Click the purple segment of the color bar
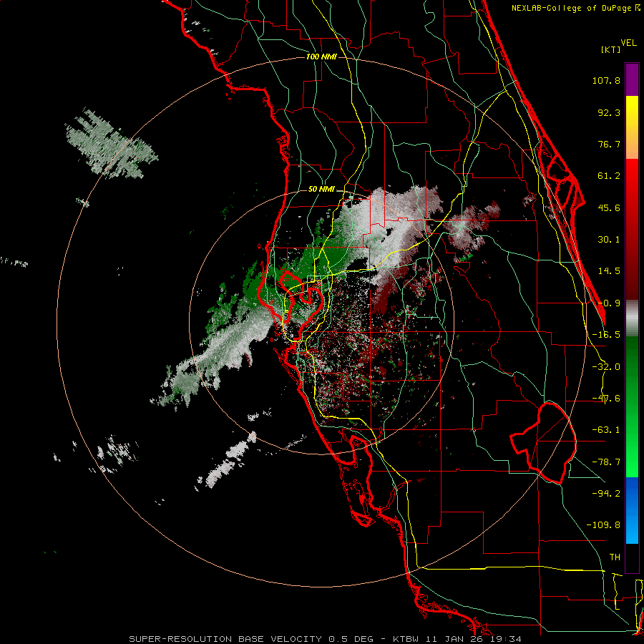This screenshot has height=644, width=644. tap(632, 79)
